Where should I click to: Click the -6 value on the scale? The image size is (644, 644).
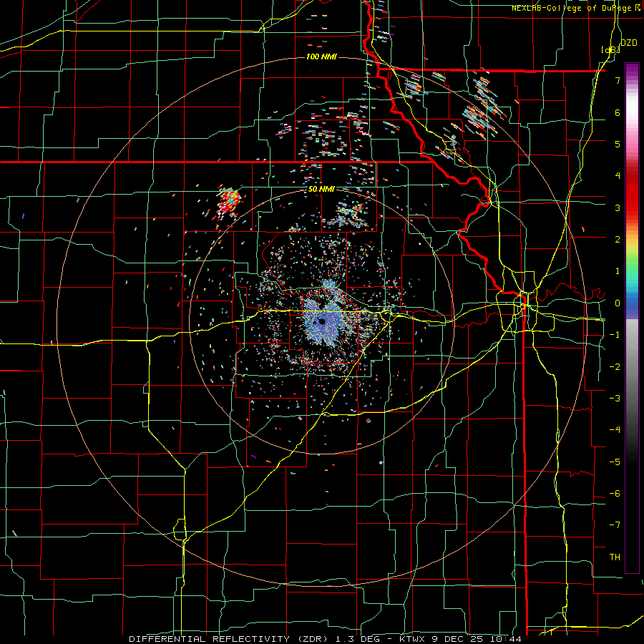615,494
